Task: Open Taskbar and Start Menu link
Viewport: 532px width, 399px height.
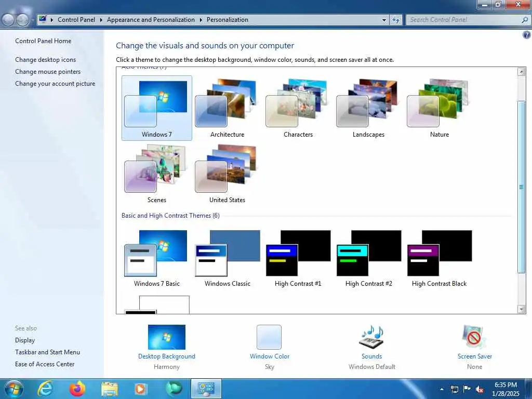Action: click(x=47, y=352)
